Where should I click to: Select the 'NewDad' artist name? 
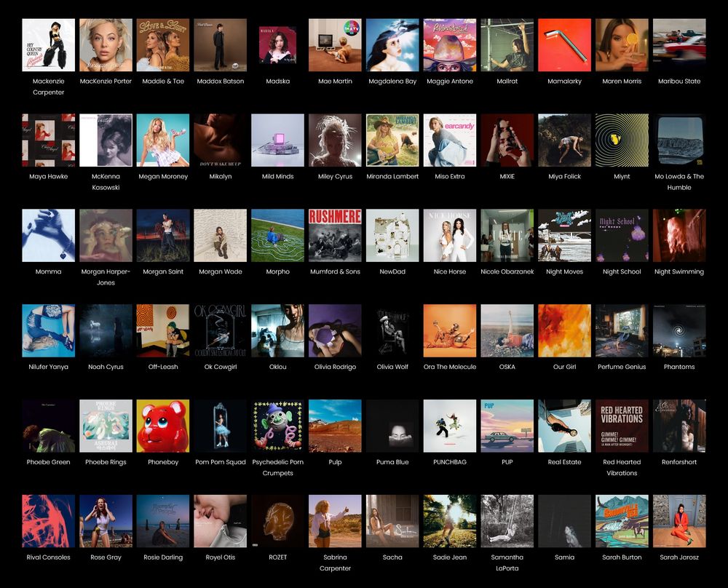click(x=392, y=271)
